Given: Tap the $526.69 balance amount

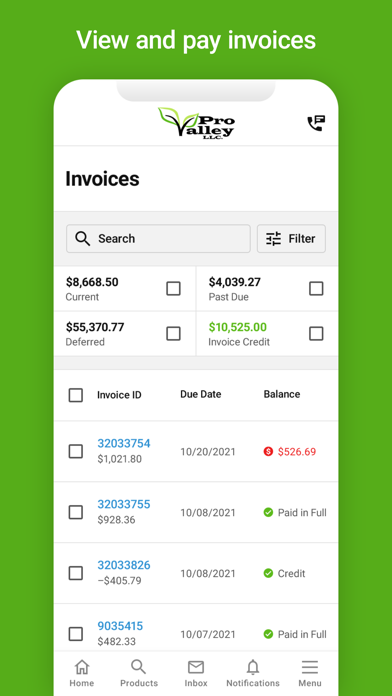Looking at the screenshot, I should 297,452.
